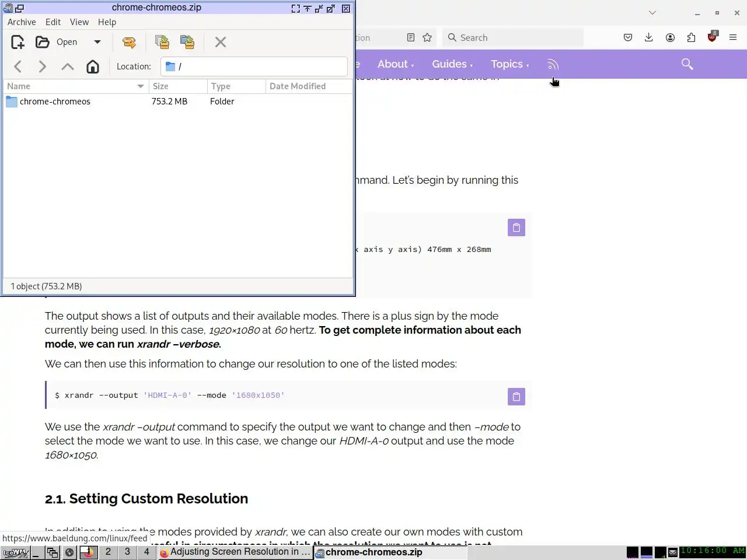Select the chrome-chromeos folder row
Image resolution: width=747 pixels, height=560 pixels.
[x=178, y=101]
